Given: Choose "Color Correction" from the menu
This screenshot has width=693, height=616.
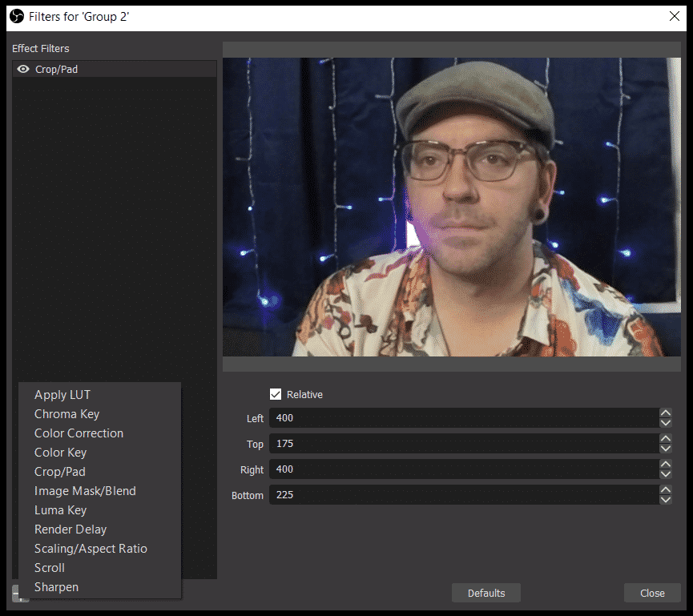Looking at the screenshot, I should [x=79, y=433].
